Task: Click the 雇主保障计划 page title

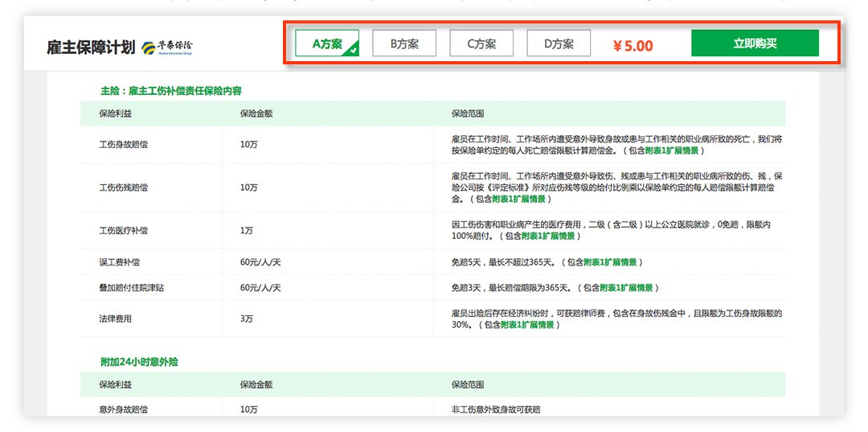Action: 91,47
